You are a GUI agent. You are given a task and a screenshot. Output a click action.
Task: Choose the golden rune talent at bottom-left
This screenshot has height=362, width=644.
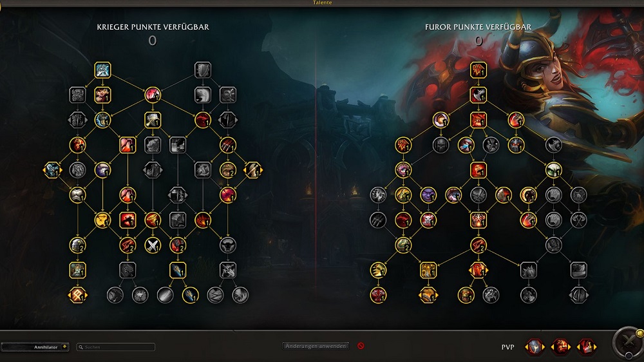point(77,295)
